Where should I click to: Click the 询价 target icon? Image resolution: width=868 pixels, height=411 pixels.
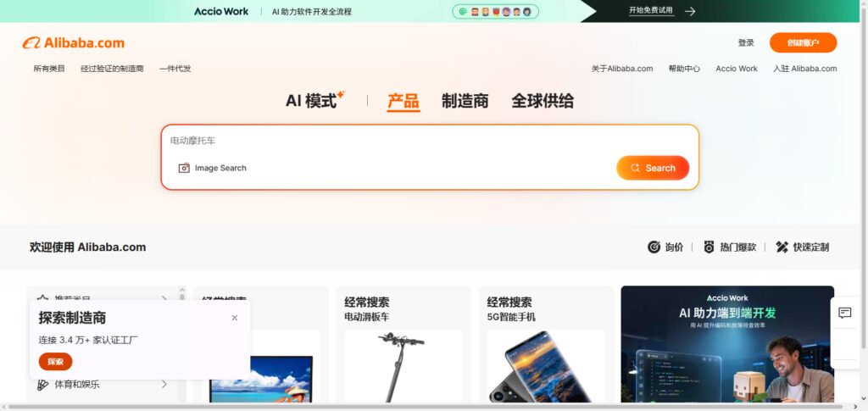(654, 247)
